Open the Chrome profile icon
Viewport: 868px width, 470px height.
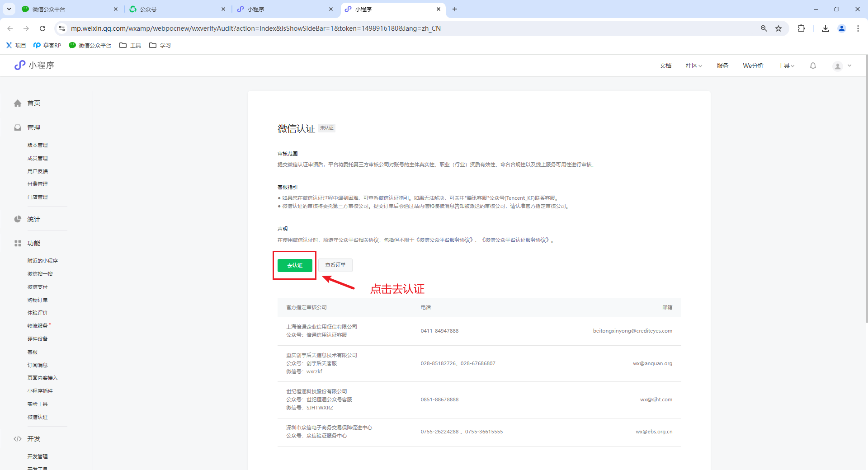tap(842, 28)
